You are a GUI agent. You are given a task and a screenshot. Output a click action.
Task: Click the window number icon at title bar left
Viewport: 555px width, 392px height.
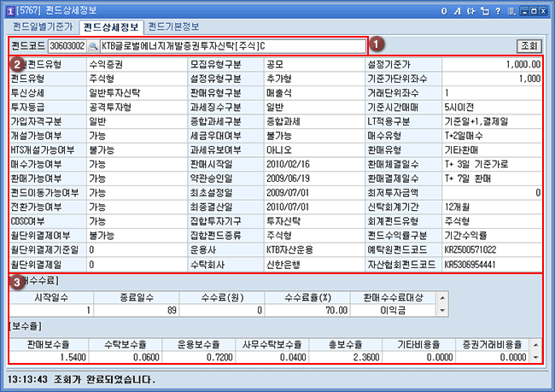point(9,10)
